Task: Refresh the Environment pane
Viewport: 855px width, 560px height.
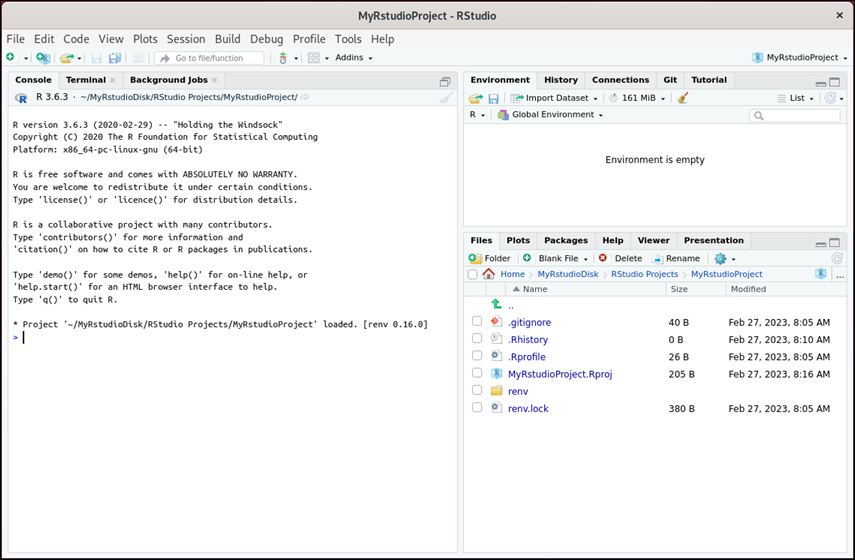Action: (830, 98)
